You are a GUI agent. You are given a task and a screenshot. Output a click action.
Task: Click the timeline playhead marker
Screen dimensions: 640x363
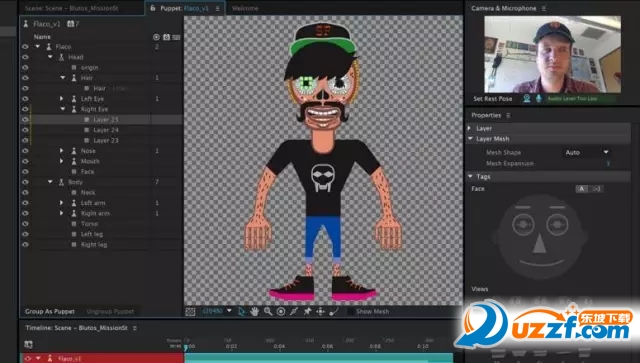(186, 347)
